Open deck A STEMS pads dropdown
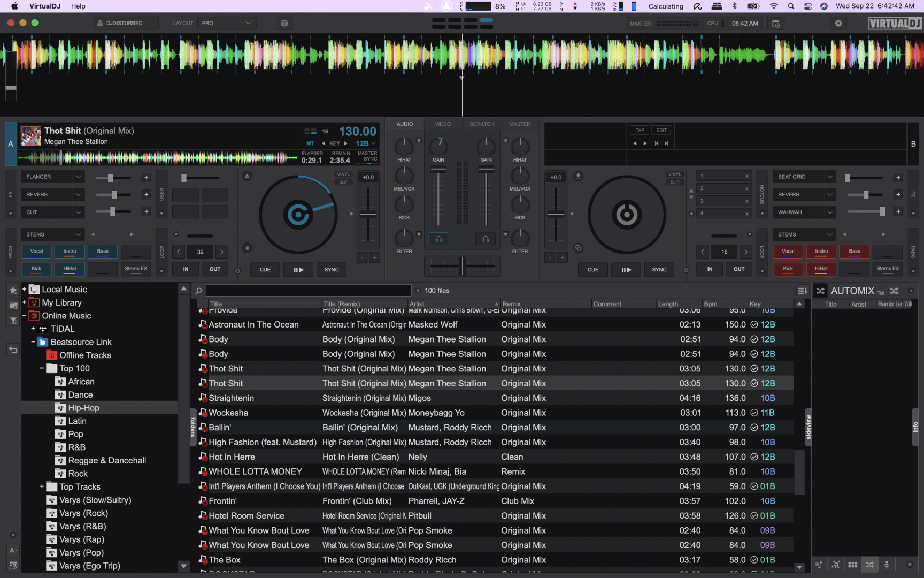Image resolution: width=924 pixels, height=578 pixels. pos(52,234)
